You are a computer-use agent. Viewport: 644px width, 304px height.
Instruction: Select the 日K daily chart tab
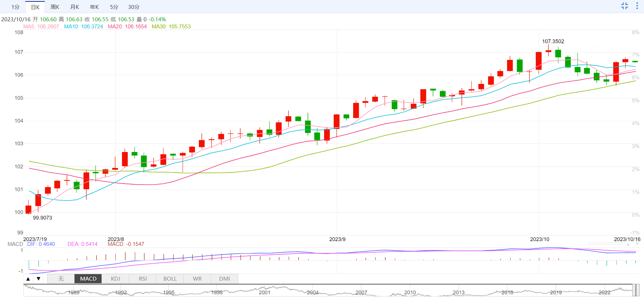pyautogui.click(x=35, y=7)
